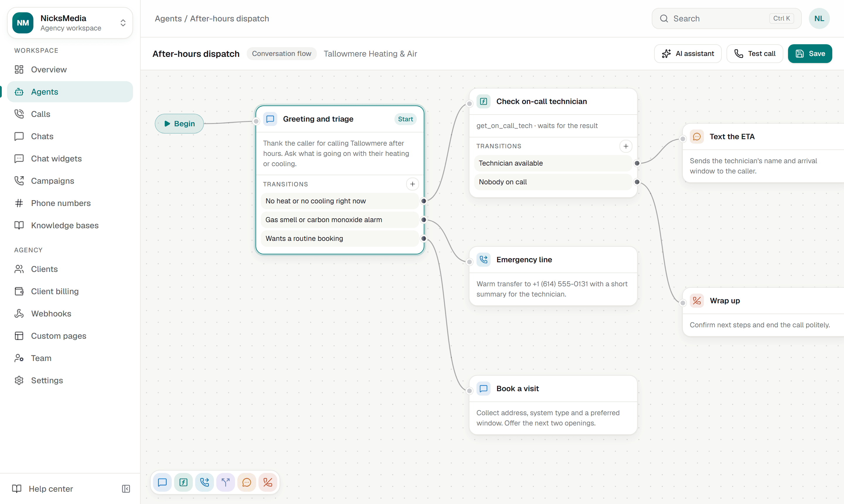Open Webhooks in Agency section

click(70, 314)
